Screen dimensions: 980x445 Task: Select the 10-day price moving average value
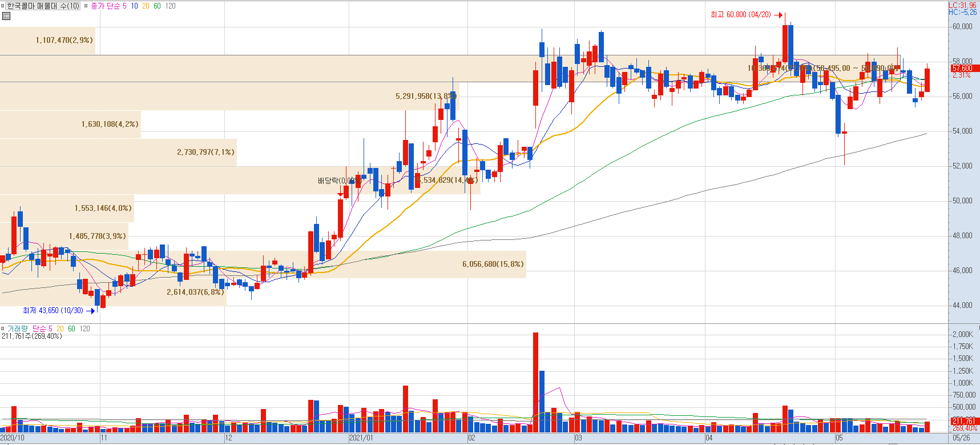(134, 6)
